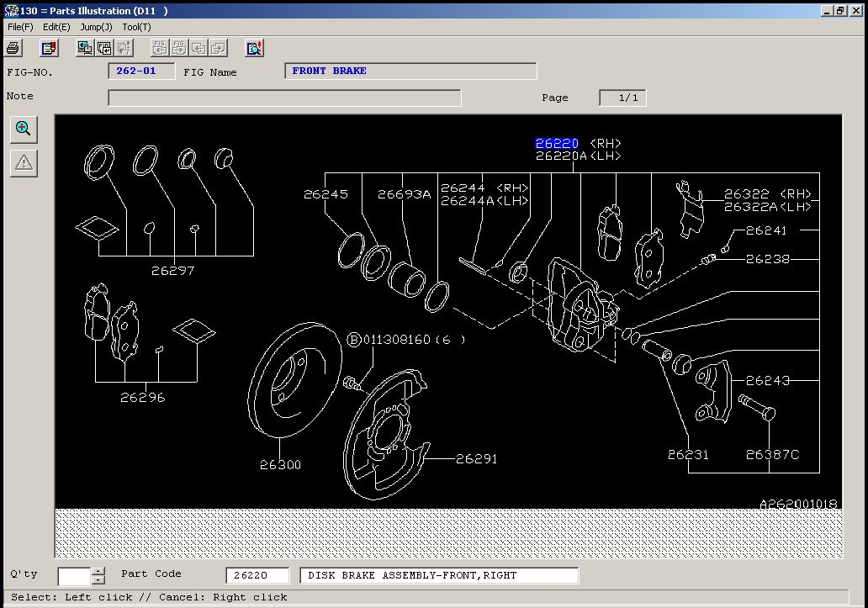Image resolution: width=868 pixels, height=608 pixels.
Task: Open the Jump(J) menu
Action: [x=97, y=27]
